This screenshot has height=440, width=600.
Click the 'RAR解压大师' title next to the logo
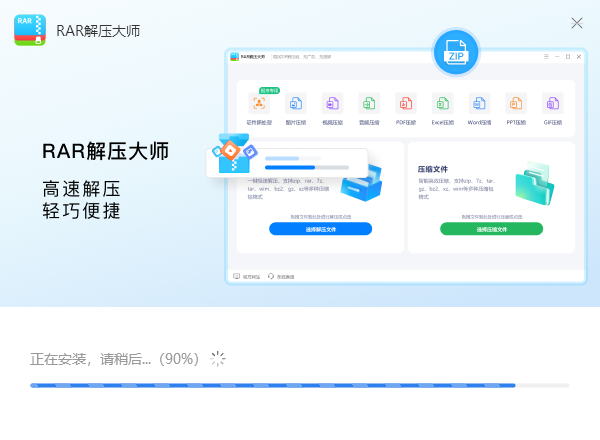click(x=98, y=31)
